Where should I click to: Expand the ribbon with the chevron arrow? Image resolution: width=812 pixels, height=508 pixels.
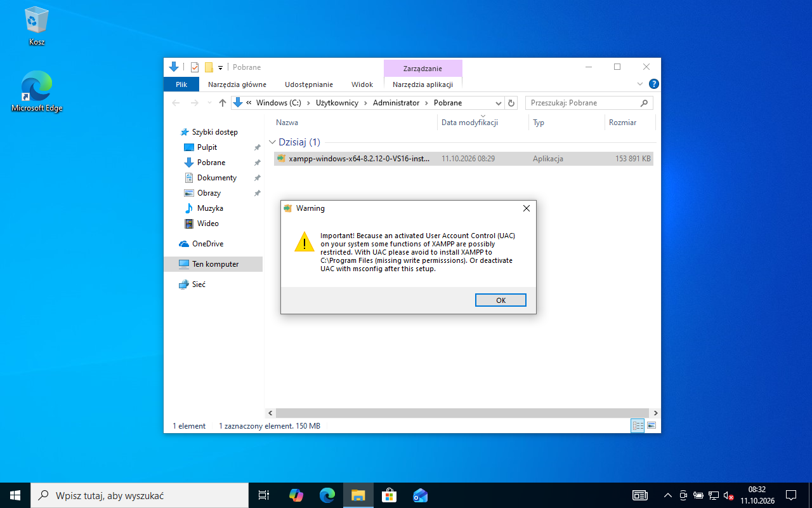pos(640,84)
